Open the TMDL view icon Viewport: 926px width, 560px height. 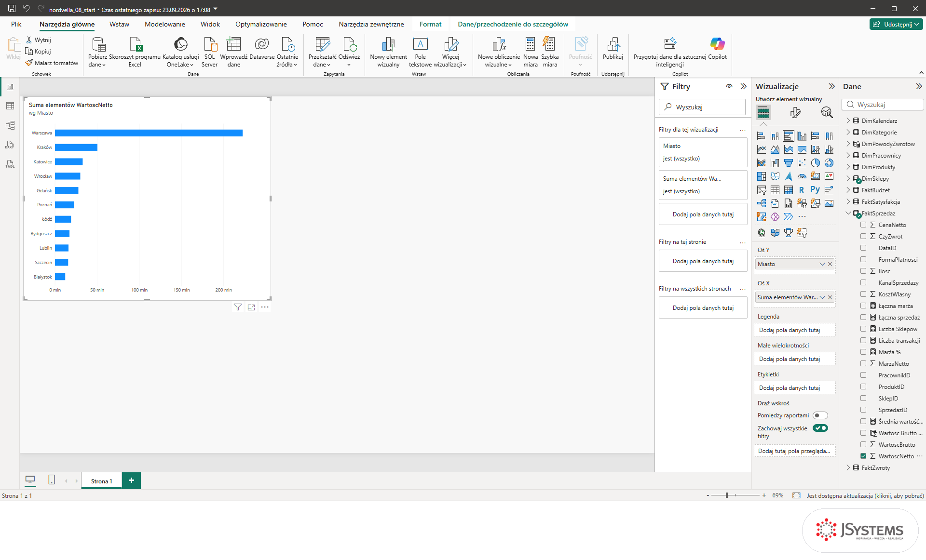(10, 164)
